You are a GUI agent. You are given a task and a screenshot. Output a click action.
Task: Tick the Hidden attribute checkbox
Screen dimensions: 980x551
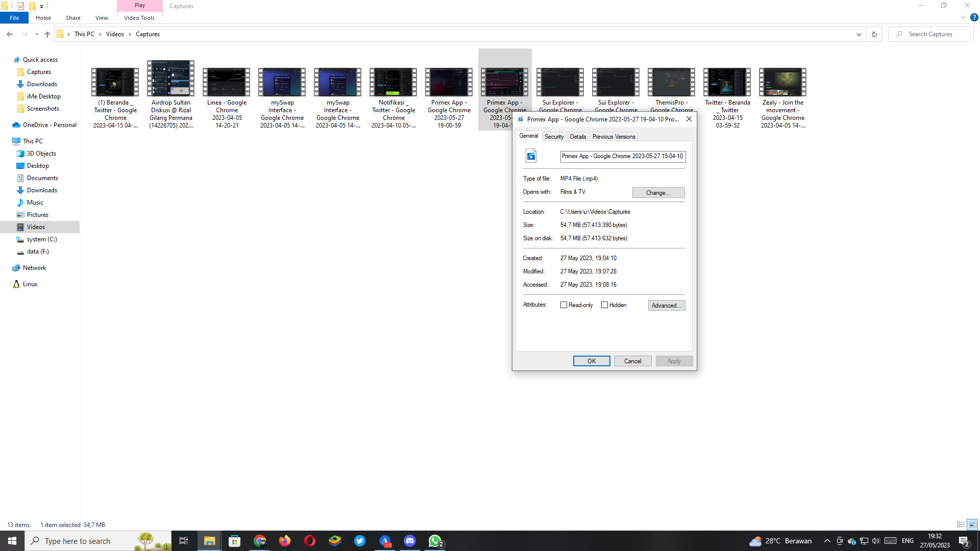pyautogui.click(x=604, y=305)
